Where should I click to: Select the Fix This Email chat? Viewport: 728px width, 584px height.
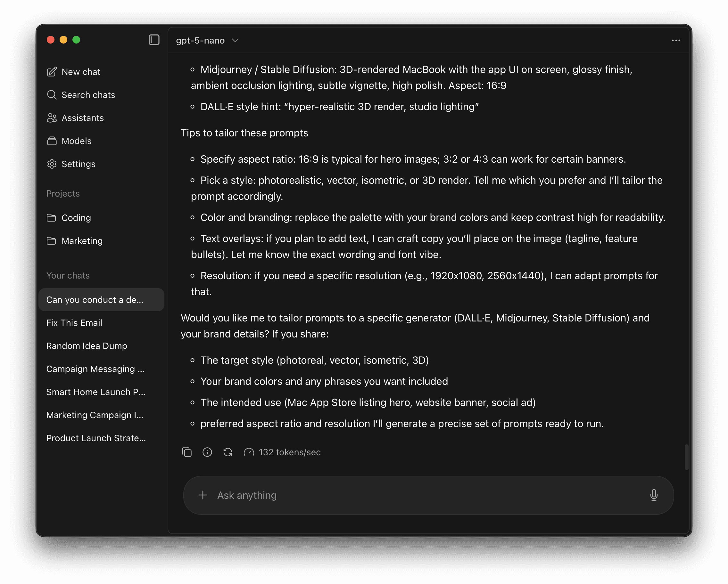(x=74, y=323)
